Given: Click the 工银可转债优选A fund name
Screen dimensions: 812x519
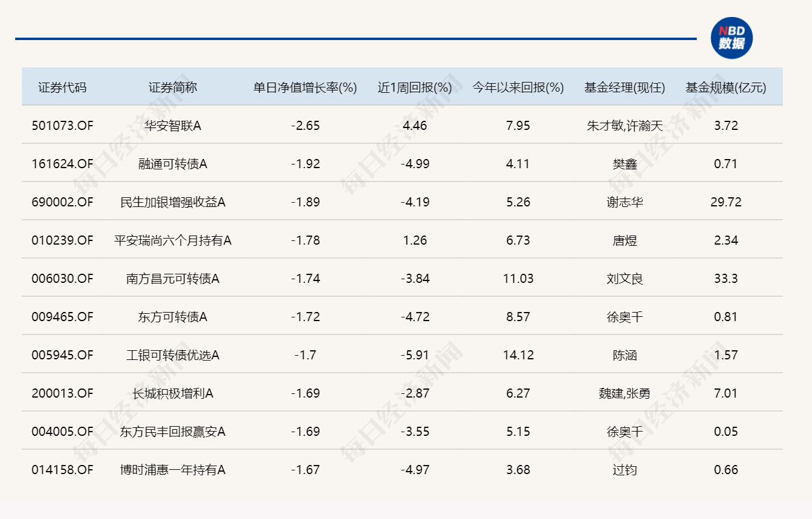Looking at the screenshot, I should click(x=173, y=355).
